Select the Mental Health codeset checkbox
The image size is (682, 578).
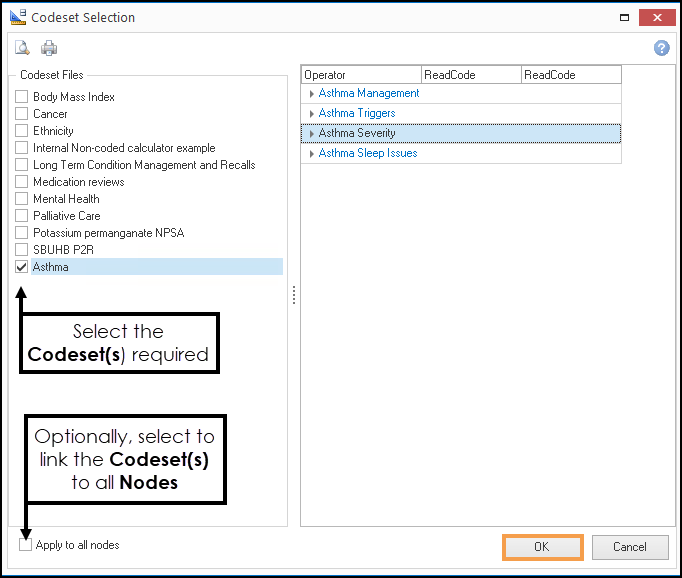[x=22, y=199]
